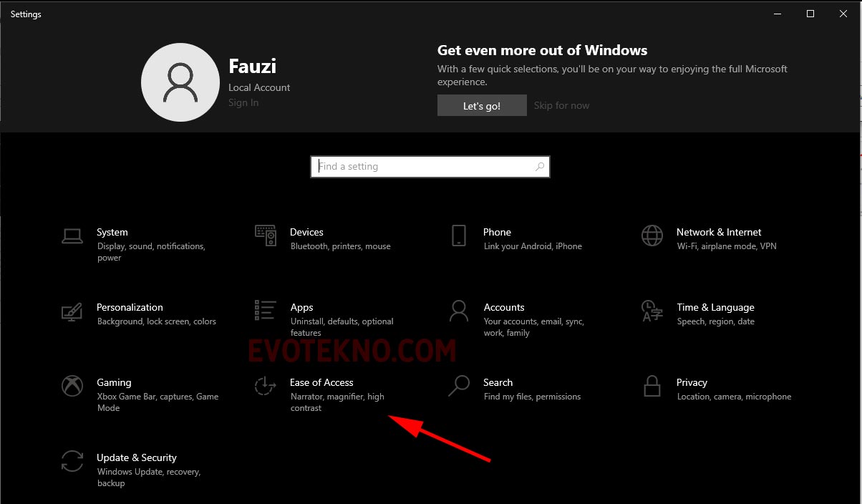
Task: Maximize the Settings window
Action: pos(810,14)
